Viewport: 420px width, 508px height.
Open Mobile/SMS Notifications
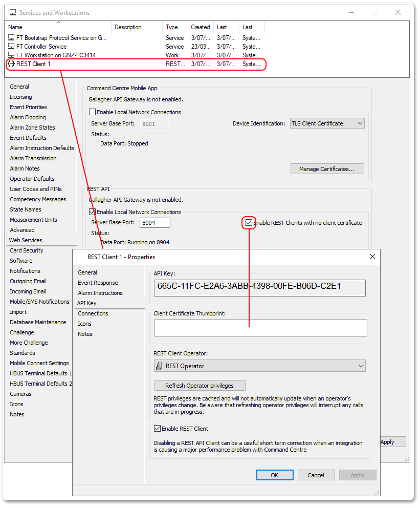pos(39,302)
